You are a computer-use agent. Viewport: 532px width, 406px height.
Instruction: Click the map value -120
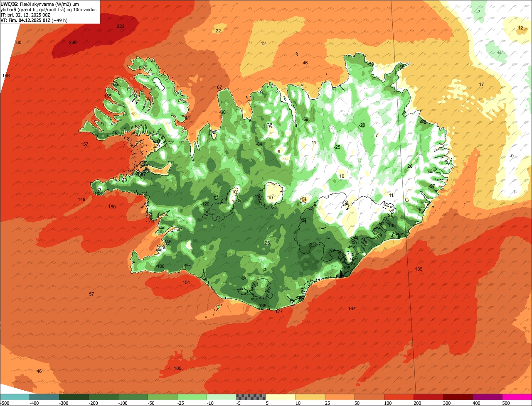tap(205, 204)
